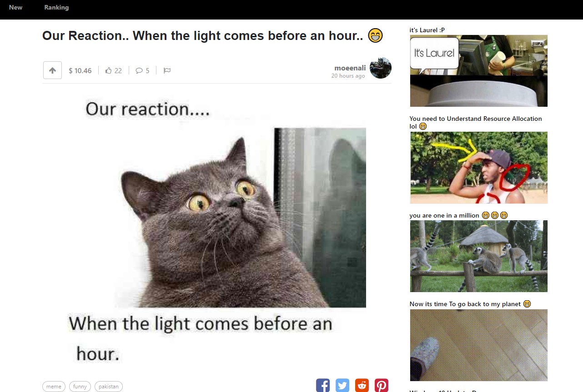Open the Resource Allocation post title
The height and width of the screenshot is (392, 583).
[x=476, y=122]
